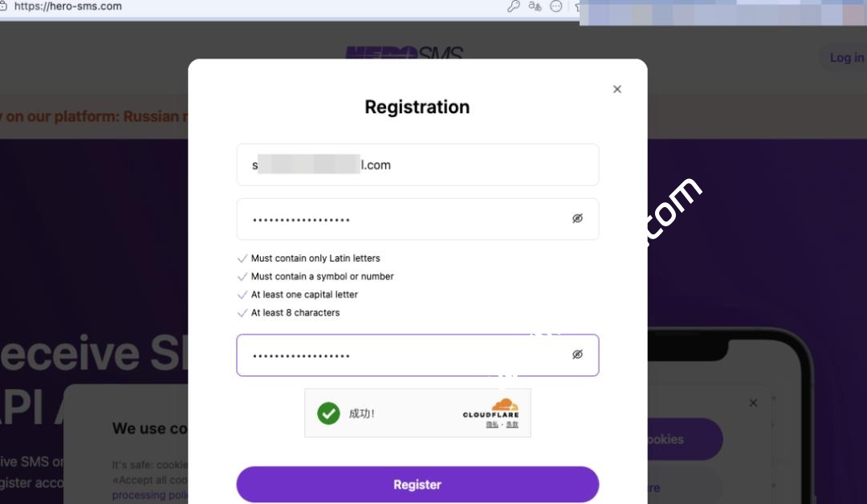Select the confirm password input field
Image resolution: width=867 pixels, height=504 pixels.
coord(401,355)
